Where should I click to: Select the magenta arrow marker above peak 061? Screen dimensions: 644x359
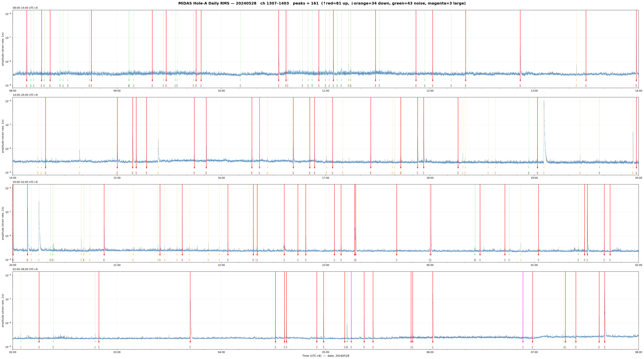[x=260, y=167]
